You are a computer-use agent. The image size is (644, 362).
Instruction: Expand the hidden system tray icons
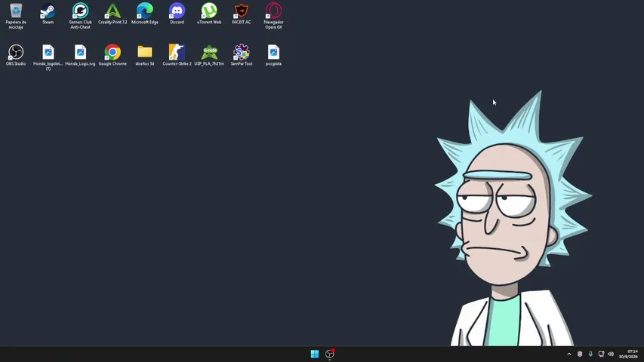569,354
